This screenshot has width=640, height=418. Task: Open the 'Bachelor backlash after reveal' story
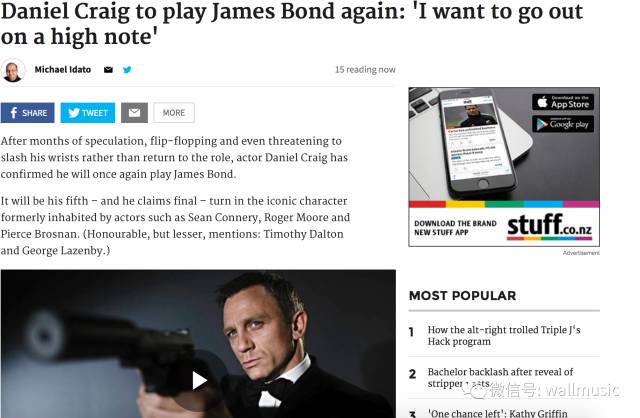coord(500,378)
